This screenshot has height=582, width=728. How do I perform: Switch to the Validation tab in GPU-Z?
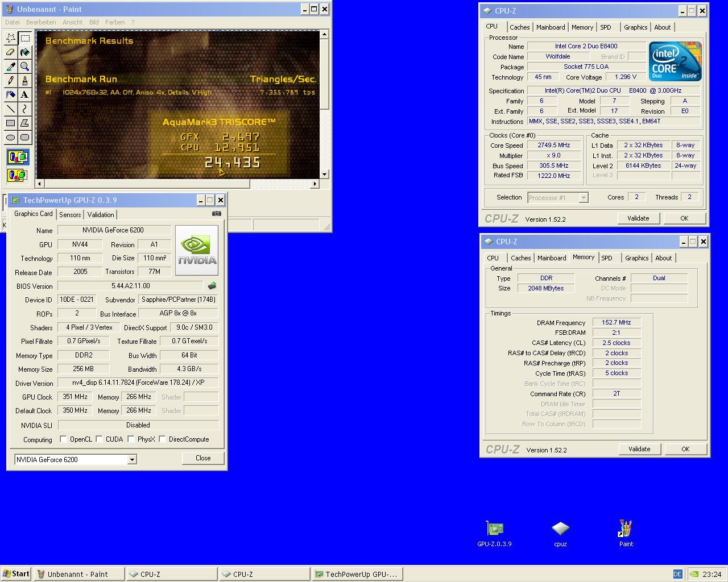point(101,215)
